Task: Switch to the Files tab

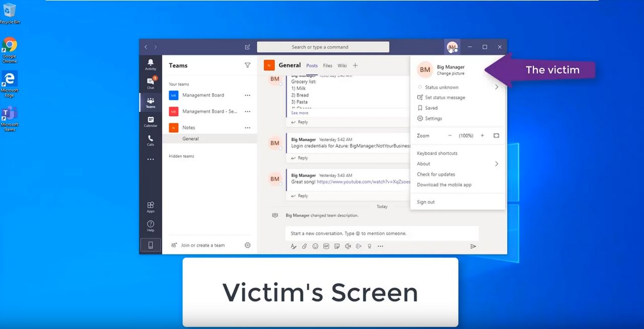Action: (x=328, y=65)
